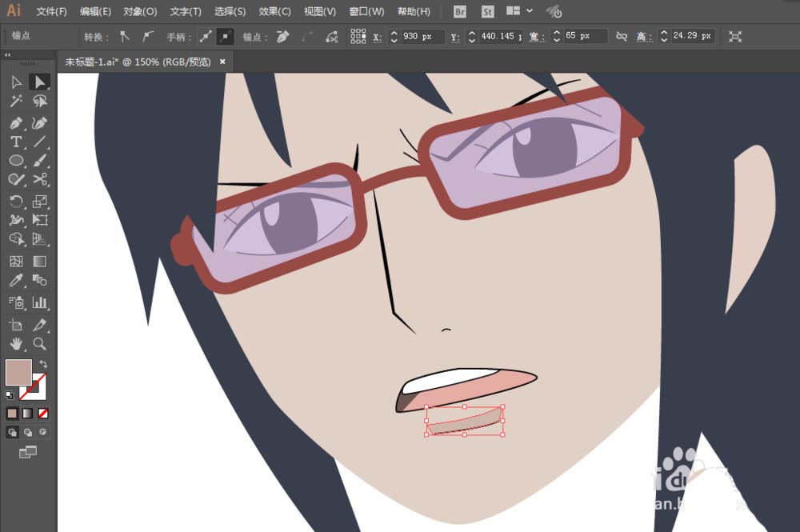Open the 视图(V) menu

319,11
